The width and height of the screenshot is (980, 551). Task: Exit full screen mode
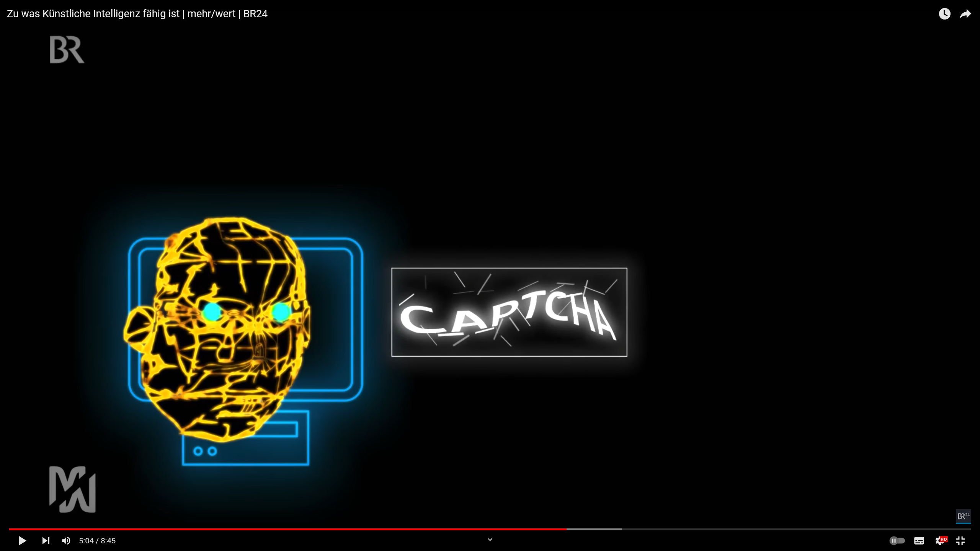coord(960,541)
